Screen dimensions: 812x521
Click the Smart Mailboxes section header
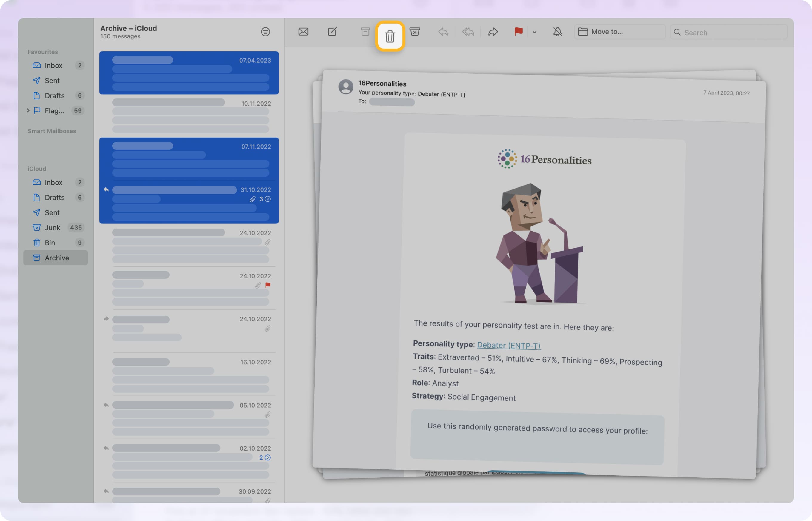tap(52, 131)
